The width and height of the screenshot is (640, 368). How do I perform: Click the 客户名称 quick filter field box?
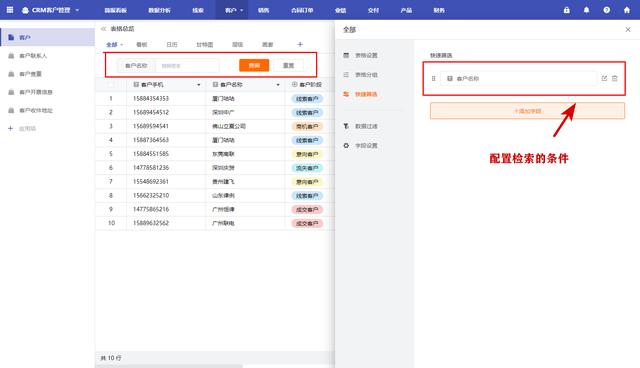coord(518,78)
